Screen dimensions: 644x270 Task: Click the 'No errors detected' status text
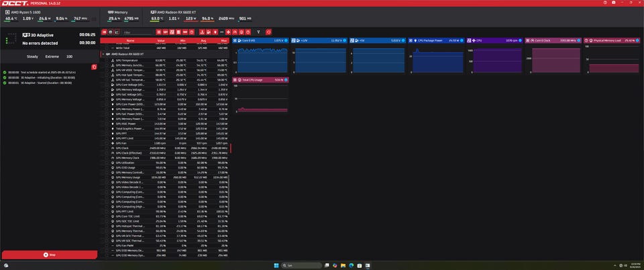[40, 43]
